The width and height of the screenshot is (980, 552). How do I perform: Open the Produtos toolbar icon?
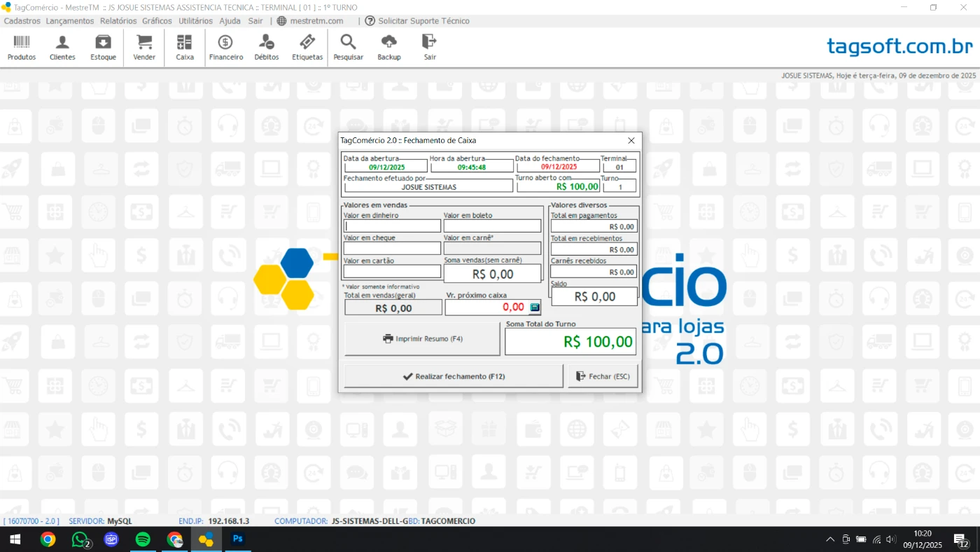[x=22, y=47]
